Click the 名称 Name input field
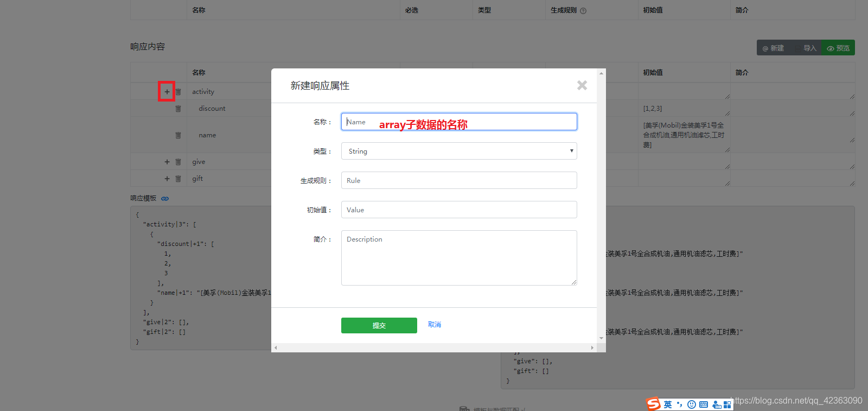 point(459,122)
